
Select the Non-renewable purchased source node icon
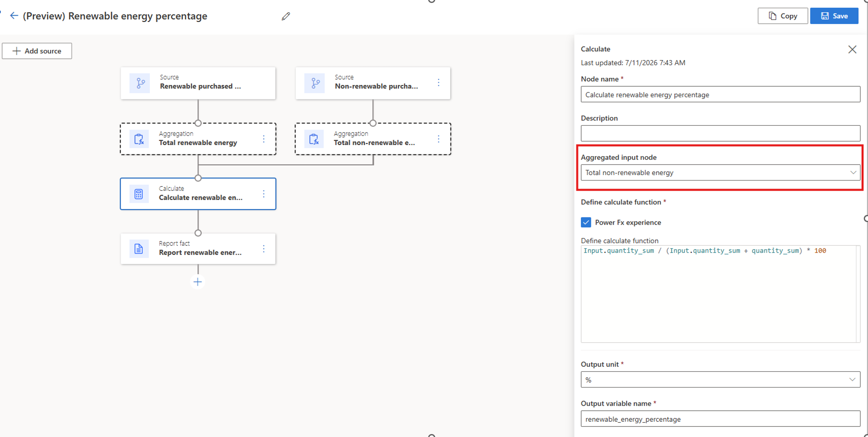tap(315, 83)
